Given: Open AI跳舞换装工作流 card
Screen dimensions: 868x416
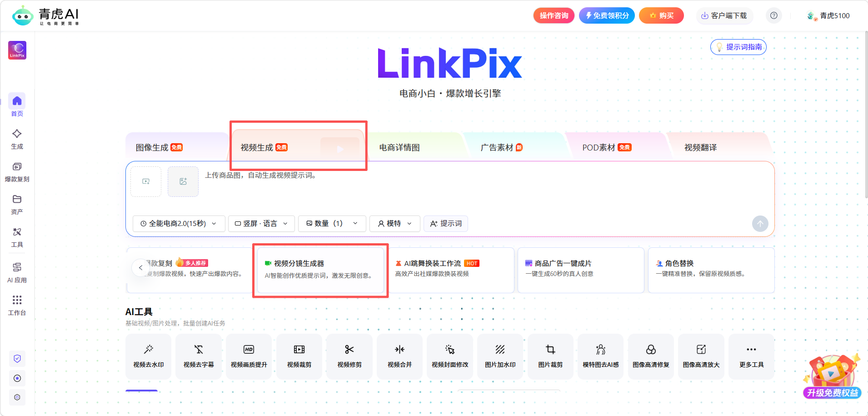Looking at the screenshot, I should coord(451,270).
